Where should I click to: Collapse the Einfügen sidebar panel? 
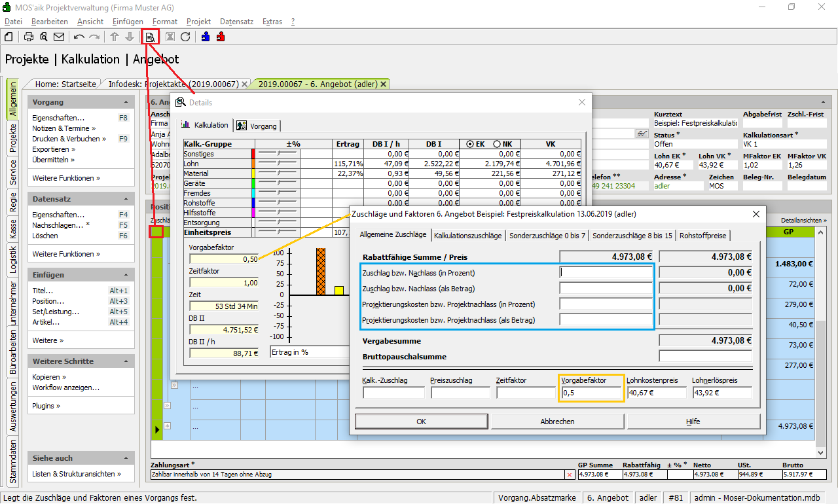[x=126, y=276]
